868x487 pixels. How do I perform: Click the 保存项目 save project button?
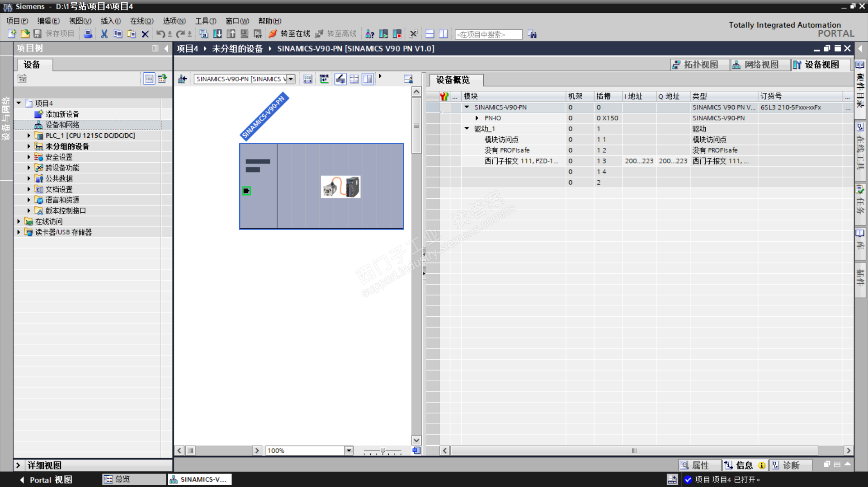(x=55, y=34)
